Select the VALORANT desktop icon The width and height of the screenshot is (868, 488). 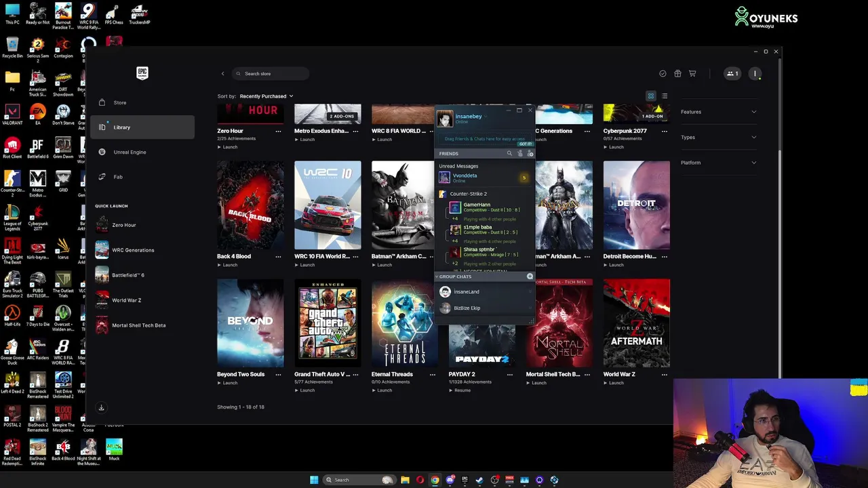12,115
